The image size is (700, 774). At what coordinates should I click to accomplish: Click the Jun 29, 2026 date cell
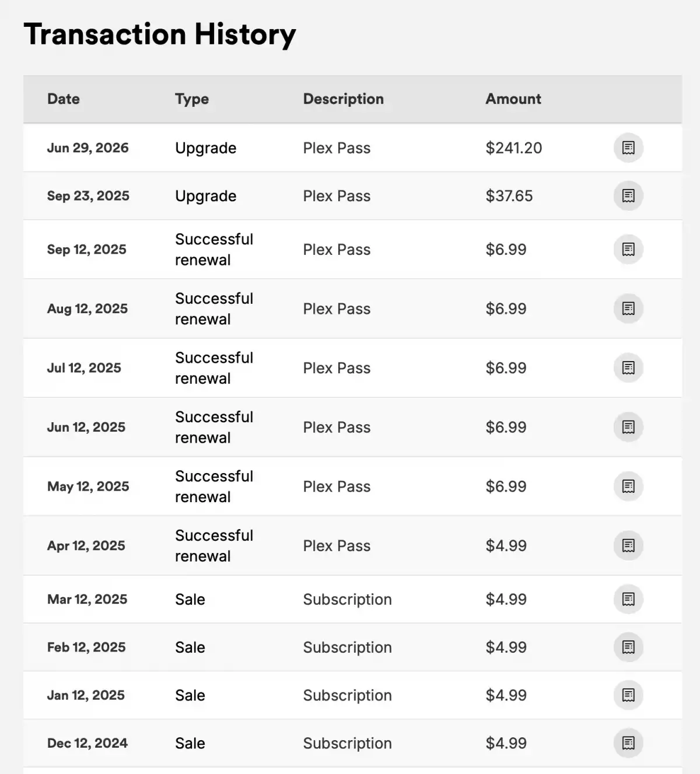[x=88, y=148]
